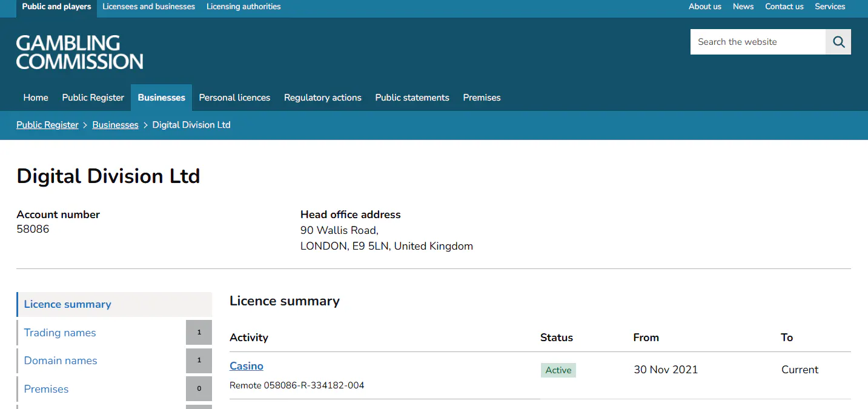Click the date 30 Nov 2021
The image size is (868, 409).
pyautogui.click(x=666, y=370)
